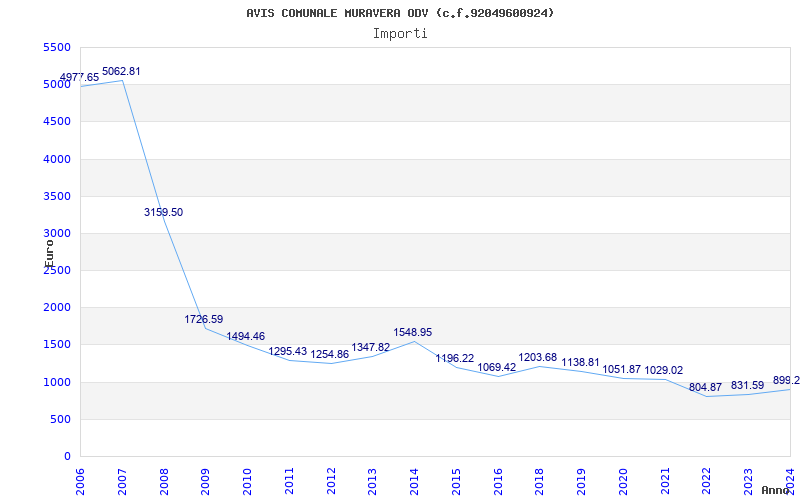
Task: Click the 2023 x-axis year label
Action: (748, 481)
